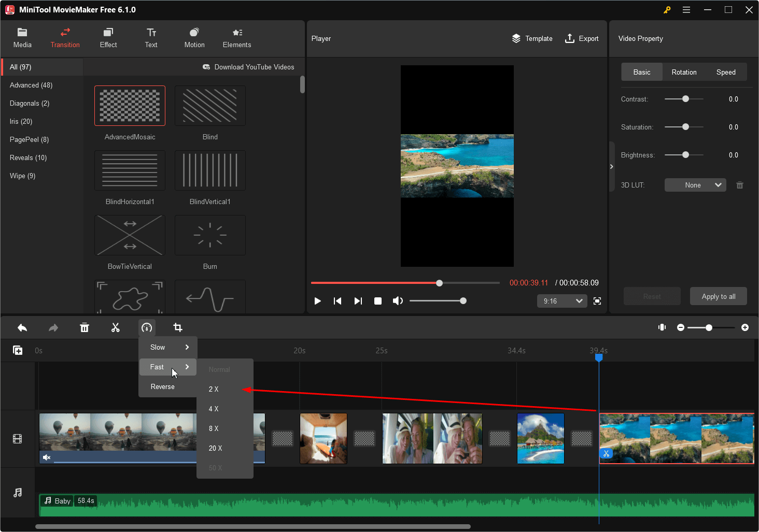Click the add track icon
The height and width of the screenshot is (532, 759).
18,350
